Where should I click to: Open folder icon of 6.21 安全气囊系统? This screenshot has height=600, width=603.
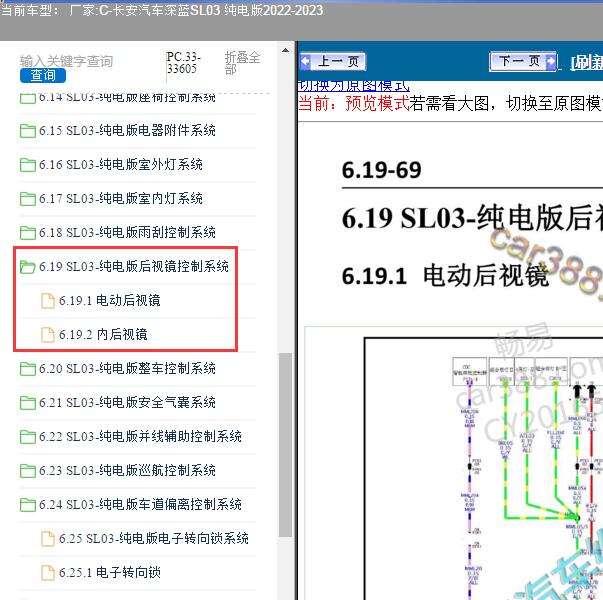click(x=28, y=402)
